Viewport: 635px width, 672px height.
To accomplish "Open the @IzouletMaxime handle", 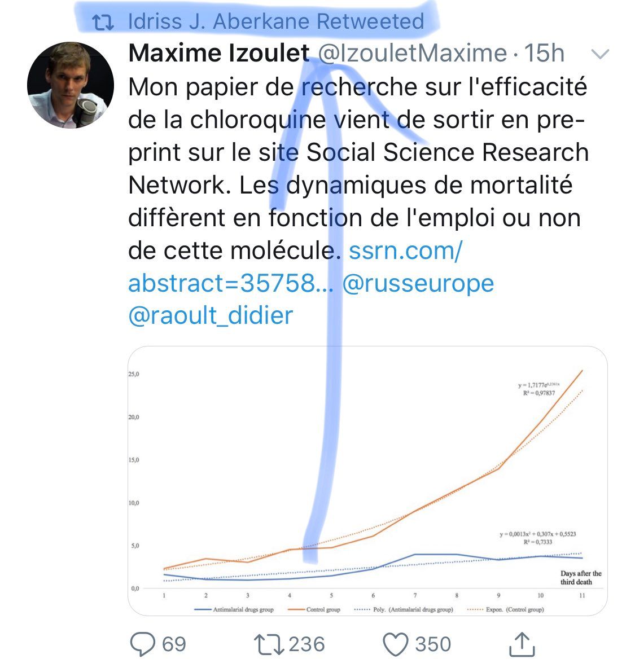I will [x=413, y=54].
